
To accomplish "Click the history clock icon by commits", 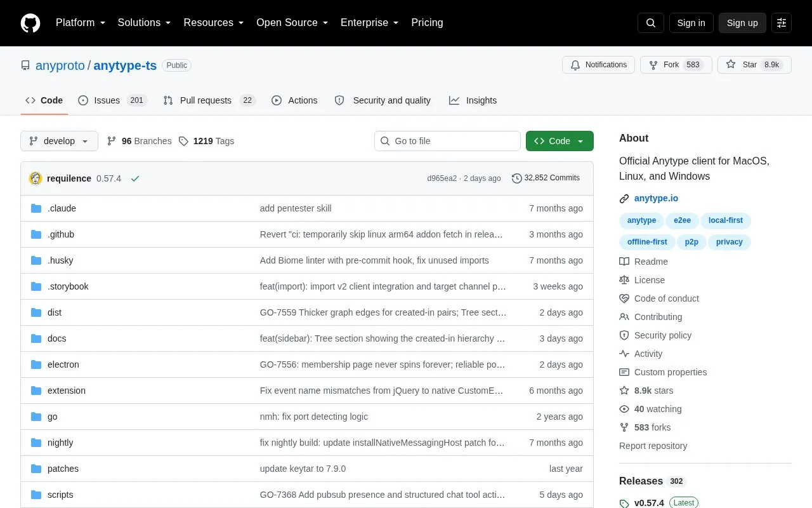I will 517,178.
